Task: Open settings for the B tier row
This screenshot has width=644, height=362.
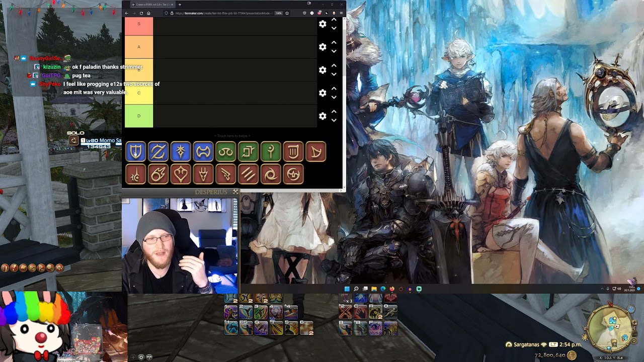Action: tap(323, 70)
